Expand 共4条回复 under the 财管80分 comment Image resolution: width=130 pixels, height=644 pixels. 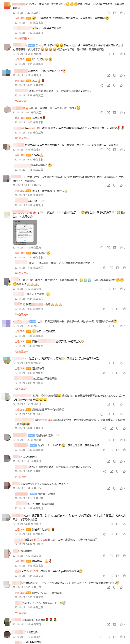pyautogui.click(x=21, y=101)
